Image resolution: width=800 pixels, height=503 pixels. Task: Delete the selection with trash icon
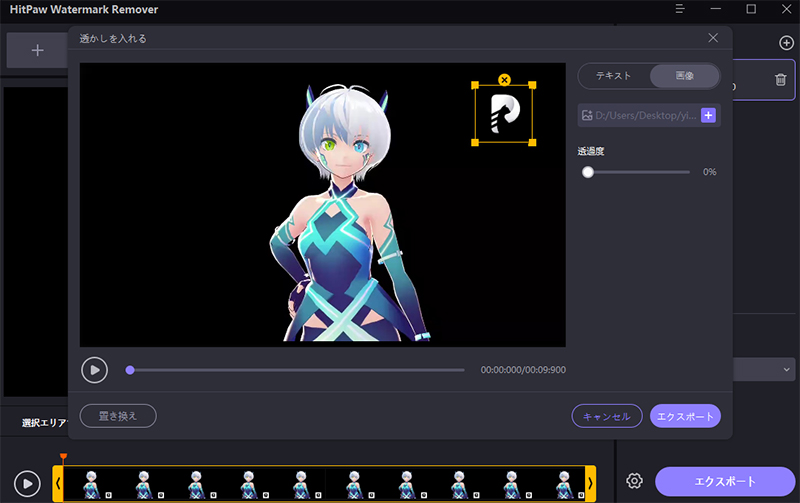[x=780, y=80]
